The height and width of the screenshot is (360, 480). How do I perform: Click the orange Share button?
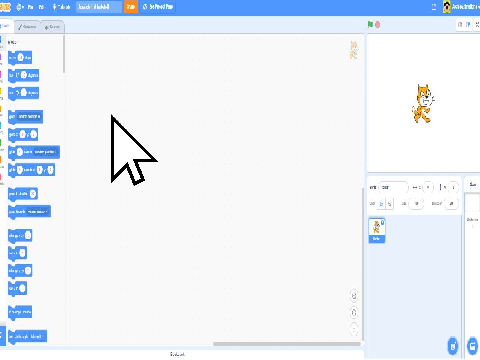(x=131, y=7)
